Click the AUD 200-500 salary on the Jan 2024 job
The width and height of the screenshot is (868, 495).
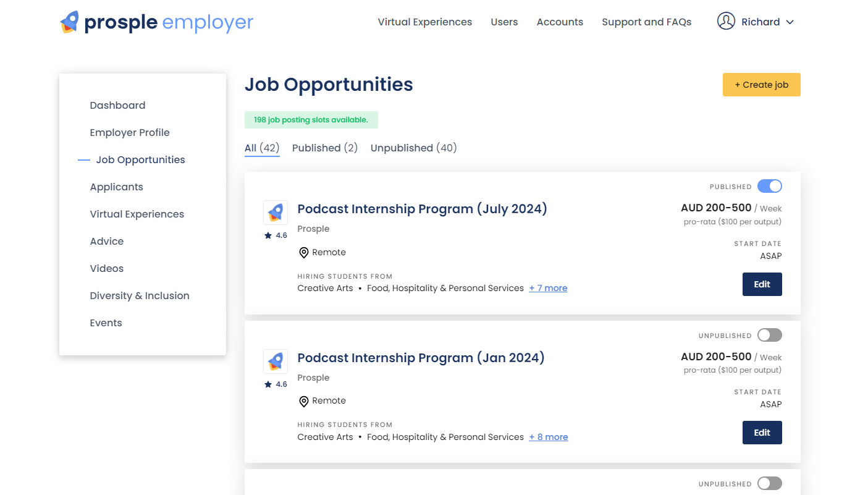[716, 357]
